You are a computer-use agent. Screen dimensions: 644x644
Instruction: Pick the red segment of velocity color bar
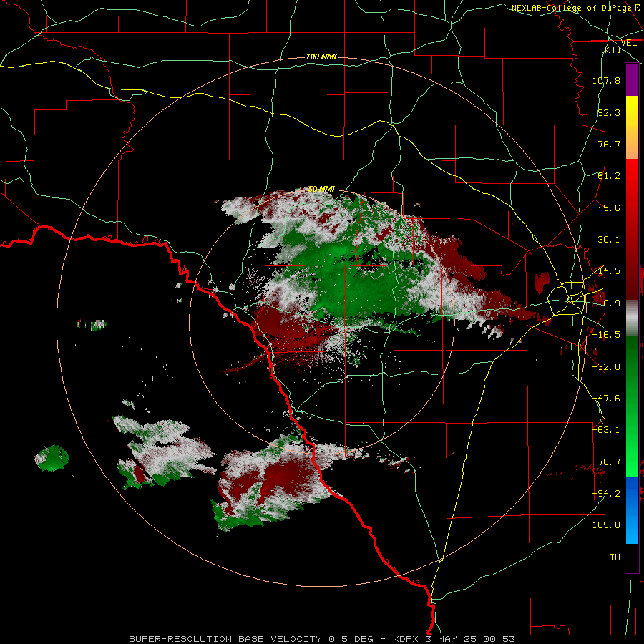[x=632, y=229]
